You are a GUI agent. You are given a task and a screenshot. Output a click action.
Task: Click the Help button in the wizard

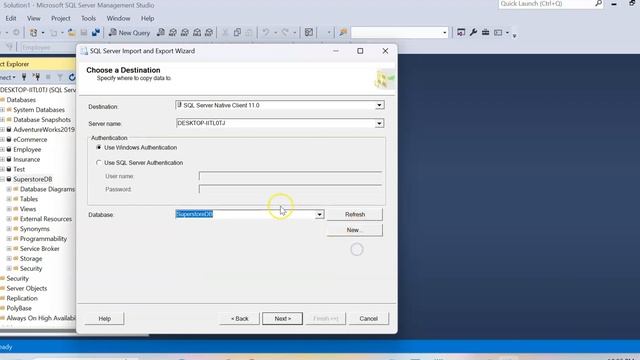(x=104, y=318)
